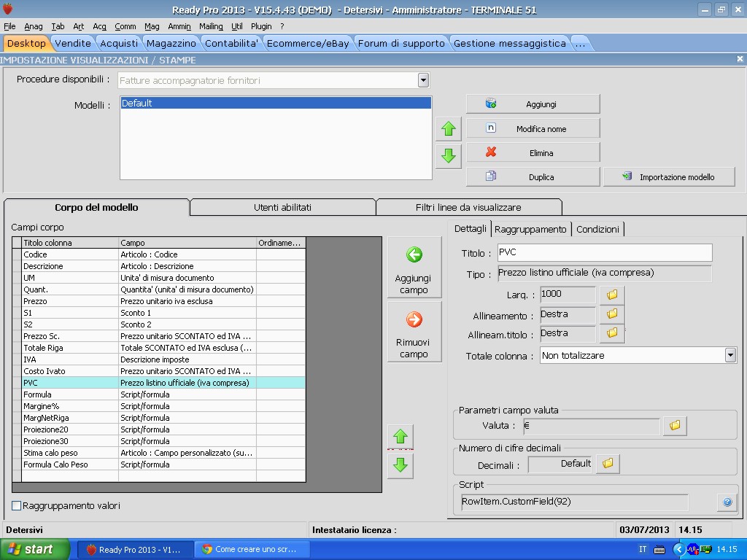Move selected field up in Campi corpo
747x560 pixels.
[x=400, y=437]
